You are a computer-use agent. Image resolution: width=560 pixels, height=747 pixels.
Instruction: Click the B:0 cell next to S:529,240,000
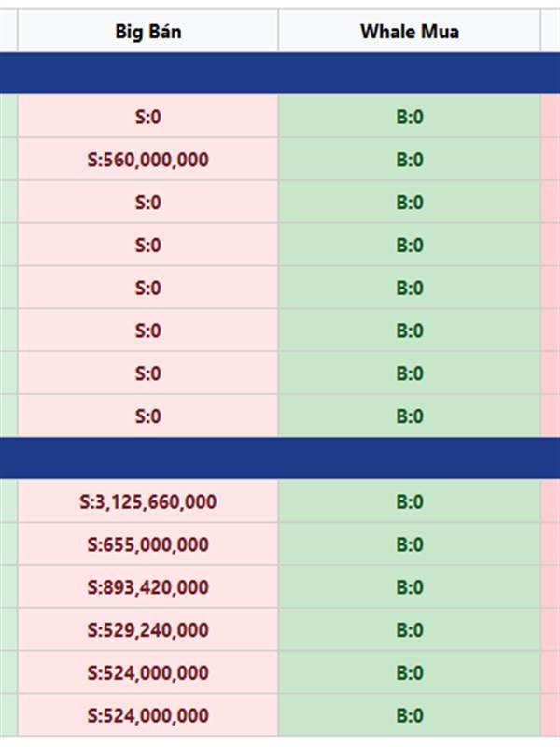pyautogui.click(x=409, y=630)
